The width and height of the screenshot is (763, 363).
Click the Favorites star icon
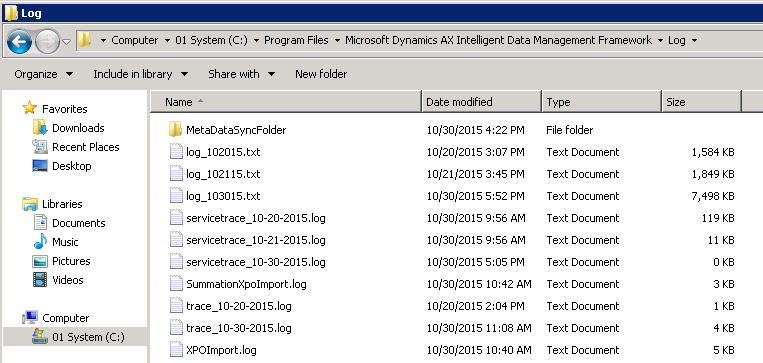pos(30,108)
